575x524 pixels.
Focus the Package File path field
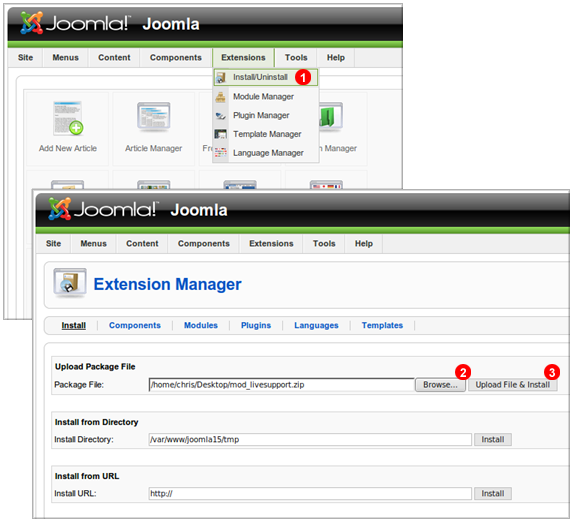tap(281, 385)
